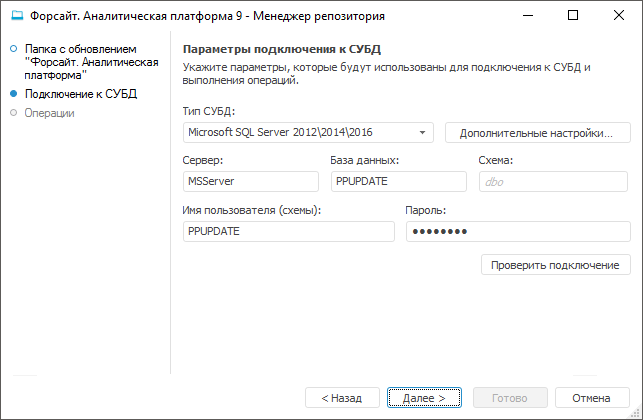Click the Сервер input field
The height and width of the screenshot is (420, 643).
pos(251,181)
